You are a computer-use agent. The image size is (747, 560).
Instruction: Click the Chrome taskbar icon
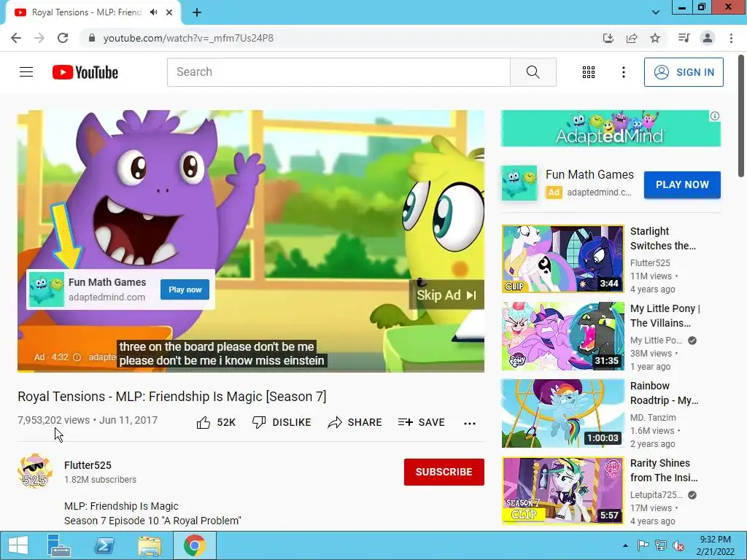pos(194,545)
